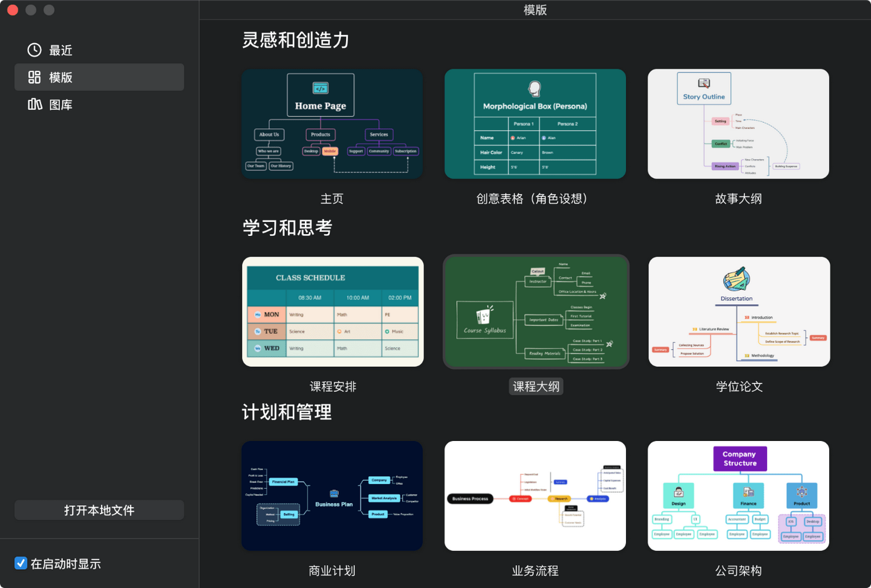Click the 打开本地文件 button
This screenshot has width=871, height=588.
99,510
